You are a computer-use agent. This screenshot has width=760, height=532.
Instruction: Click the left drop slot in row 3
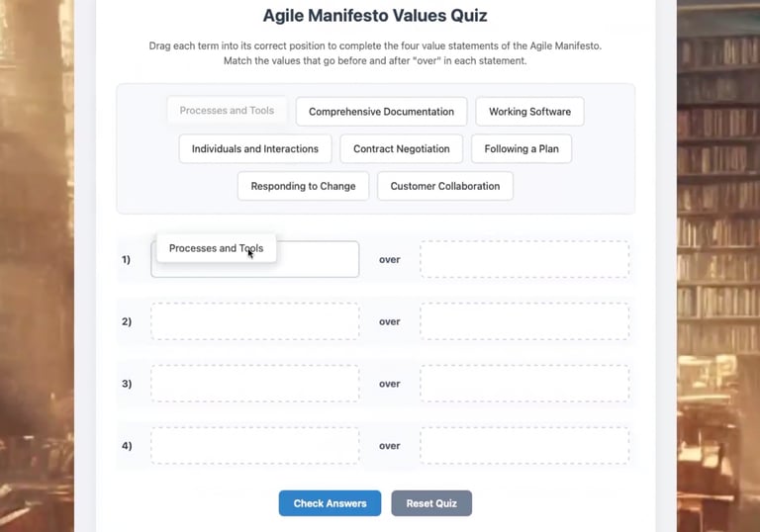click(255, 384)
